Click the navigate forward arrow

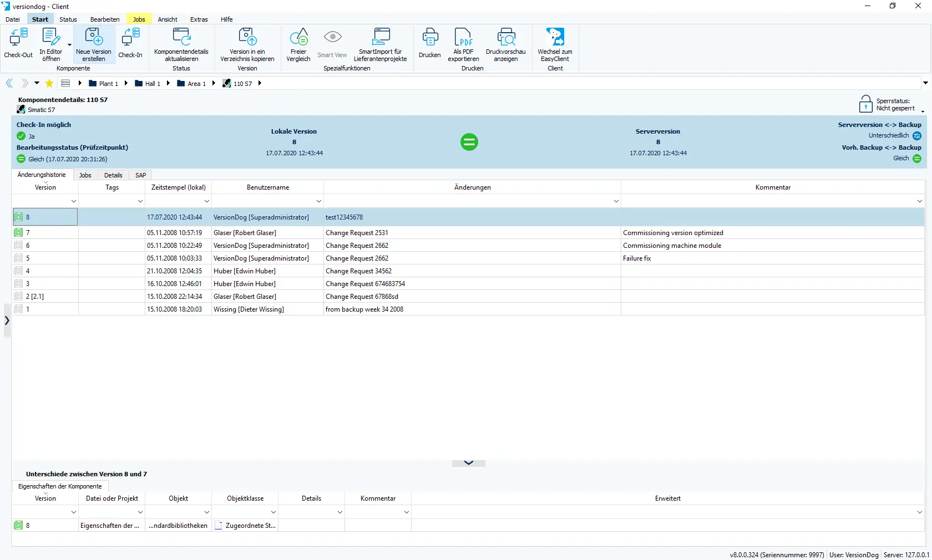coord(24,83)
